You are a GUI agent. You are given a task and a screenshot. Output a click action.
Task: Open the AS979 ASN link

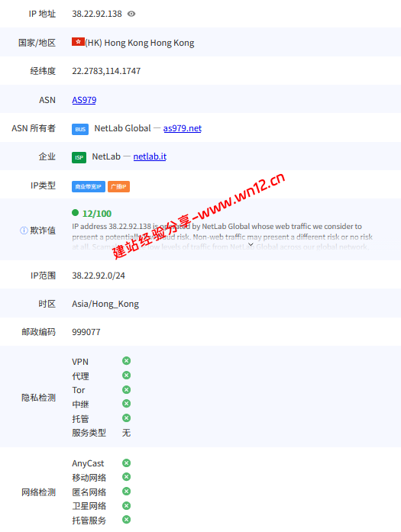click(x=84, y=100)
